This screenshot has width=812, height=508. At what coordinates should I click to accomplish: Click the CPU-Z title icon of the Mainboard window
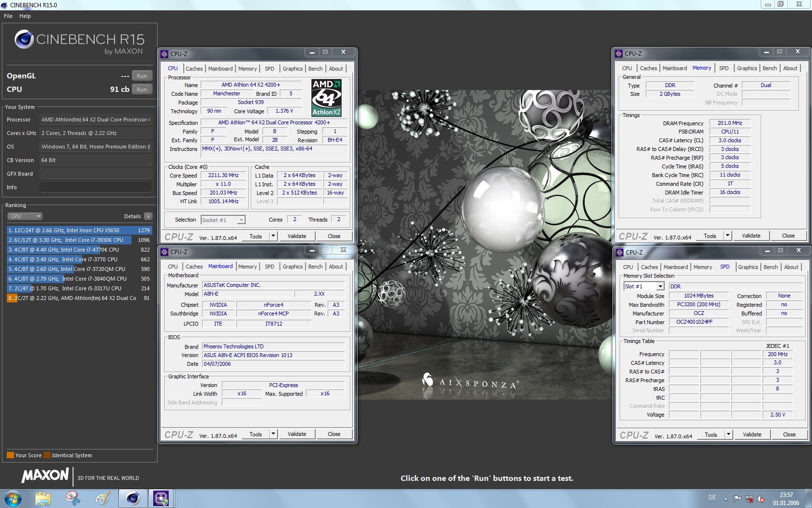pos(164,252)
